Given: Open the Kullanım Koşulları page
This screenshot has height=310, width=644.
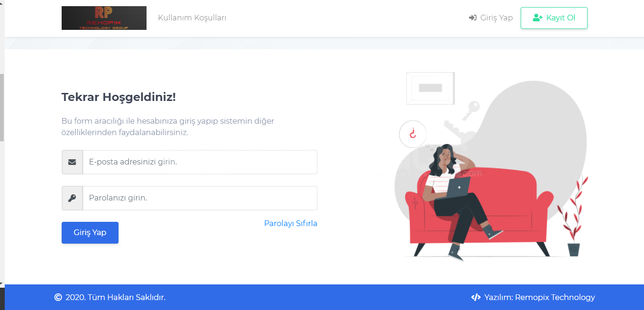Looking at the screenshot, I should pyautogui.click(x=192, y=18).
